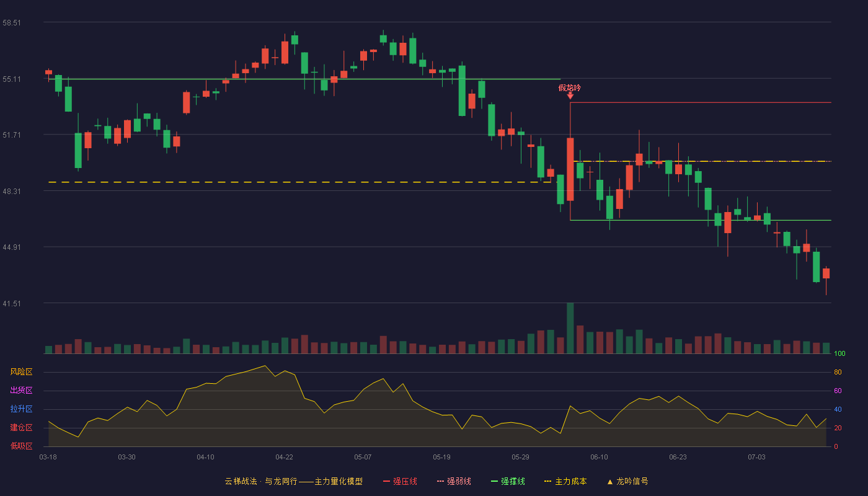Click the 06-10 date on time axis
868x496 pixels.
click(x=599, y=457)
